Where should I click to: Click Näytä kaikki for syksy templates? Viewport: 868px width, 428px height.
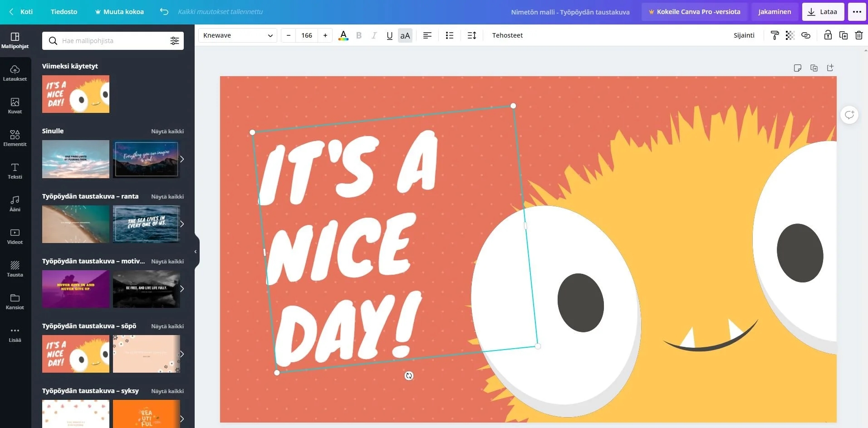click(x=167, y=391)
